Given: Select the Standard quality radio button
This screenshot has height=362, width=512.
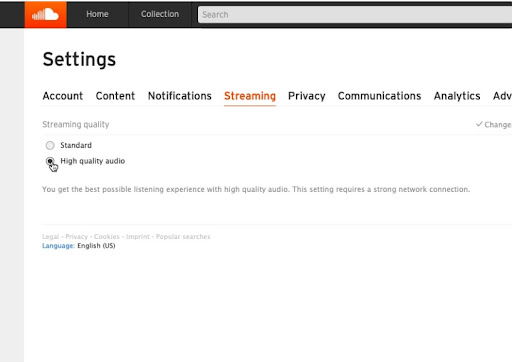Looking at the screenshot, I should click(x=50, y=145).
